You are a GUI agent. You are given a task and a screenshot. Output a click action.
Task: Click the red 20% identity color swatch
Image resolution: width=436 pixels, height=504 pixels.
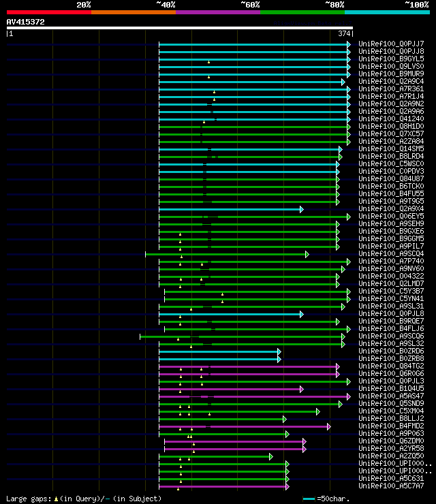pos(49,12)
